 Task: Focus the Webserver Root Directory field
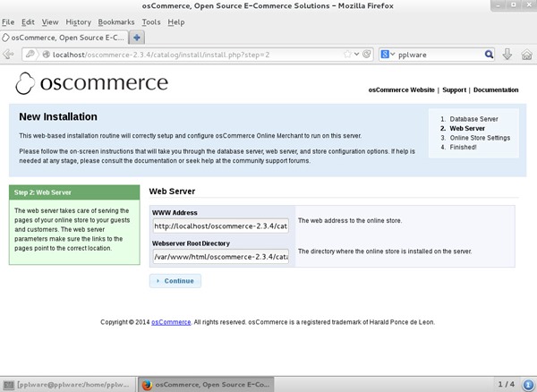[221, 257]
